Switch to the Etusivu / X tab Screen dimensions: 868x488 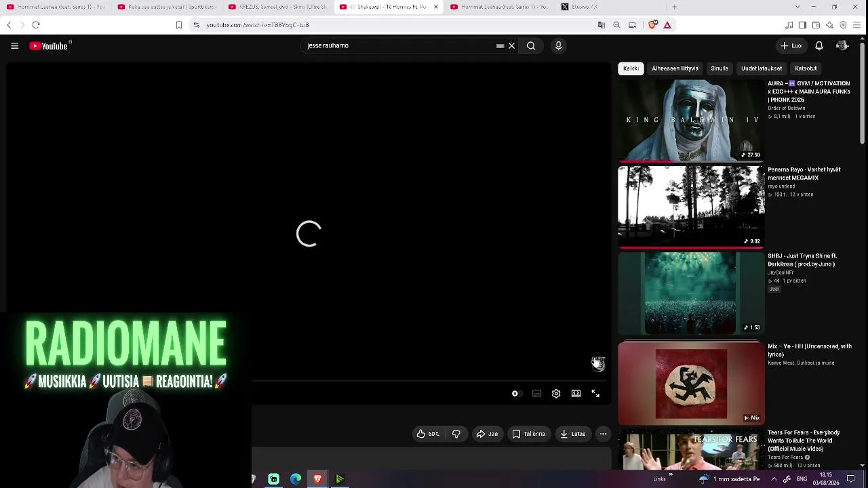point(610,7)
